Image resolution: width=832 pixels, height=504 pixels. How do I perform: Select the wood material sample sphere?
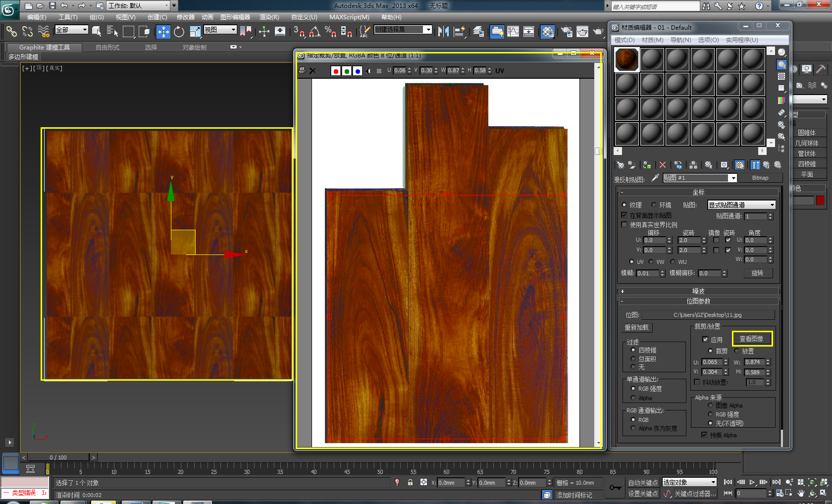626,59
